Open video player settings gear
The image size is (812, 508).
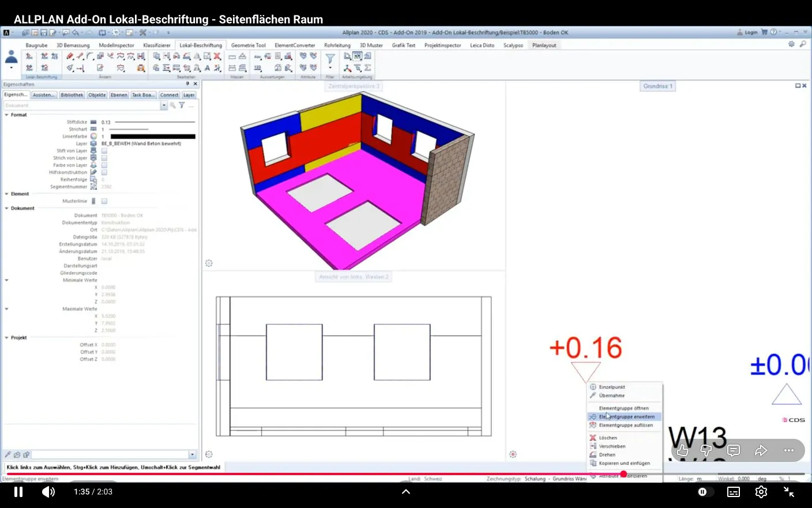click(x=761, y=492)
